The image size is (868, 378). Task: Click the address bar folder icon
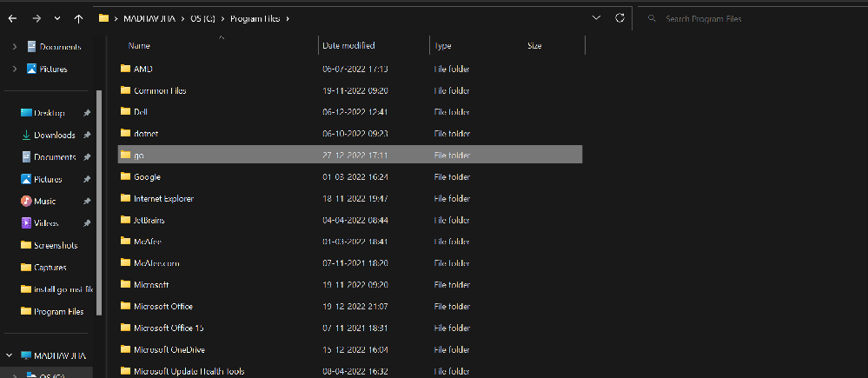tap(103, 18)
